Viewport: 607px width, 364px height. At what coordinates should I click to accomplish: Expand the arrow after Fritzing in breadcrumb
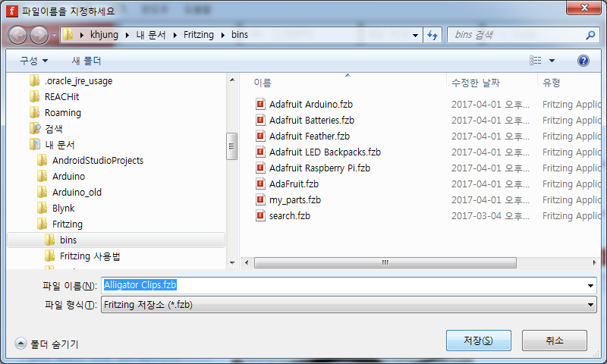point(223,35)
